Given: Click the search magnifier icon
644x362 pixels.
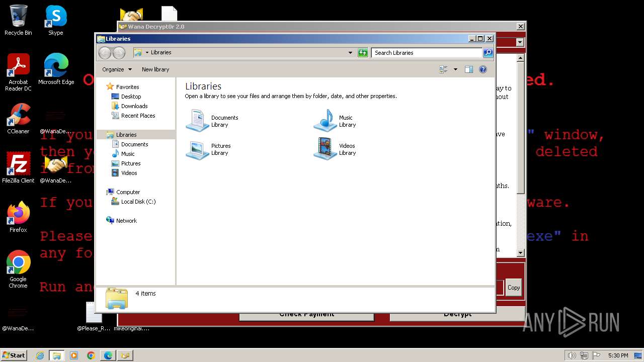Looking at the screenshot, I should coord(488,53).
